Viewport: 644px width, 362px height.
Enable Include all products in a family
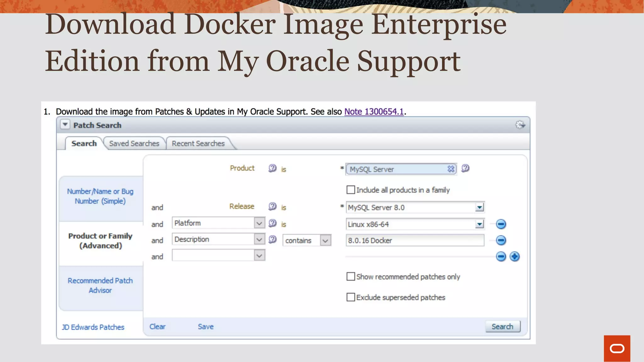[351, 190]
